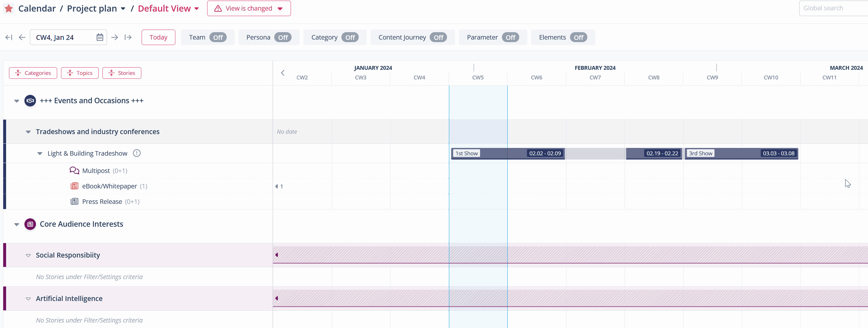This screenshot has width=868, height=328.
Task: Click the Press Release newspaper icon
Action: pyautogui.click(x=75, y=201)
